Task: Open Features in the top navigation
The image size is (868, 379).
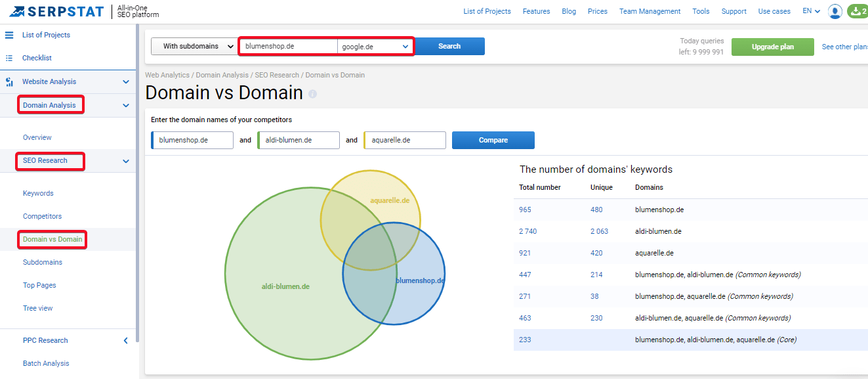Action: click(536, 11)
